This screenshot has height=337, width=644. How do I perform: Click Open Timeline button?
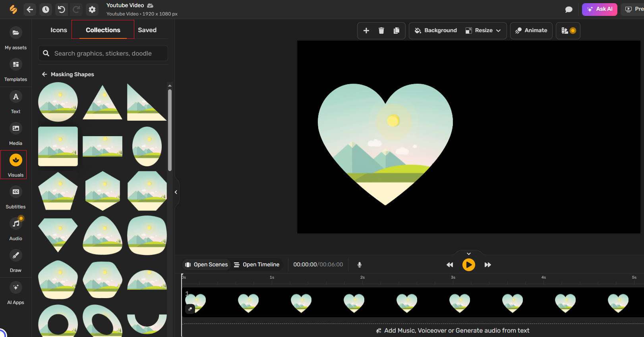pos(257,265)
